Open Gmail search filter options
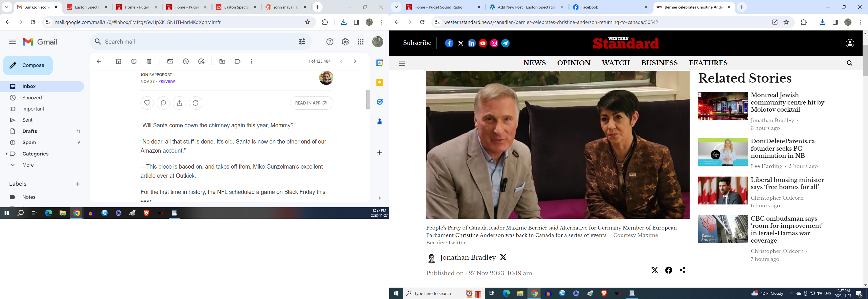This screenshot has height=299, width=868. point(302,42)
